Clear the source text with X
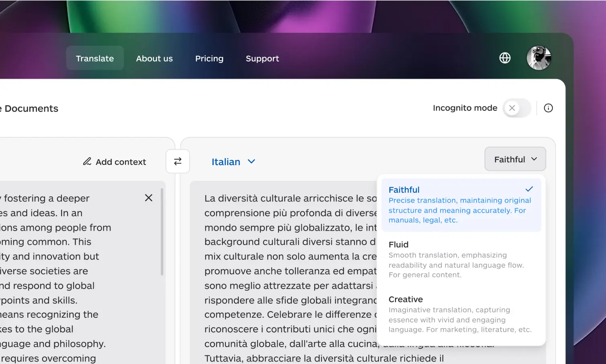Viewport: 606px width, 364px height. tap(149, 198)
